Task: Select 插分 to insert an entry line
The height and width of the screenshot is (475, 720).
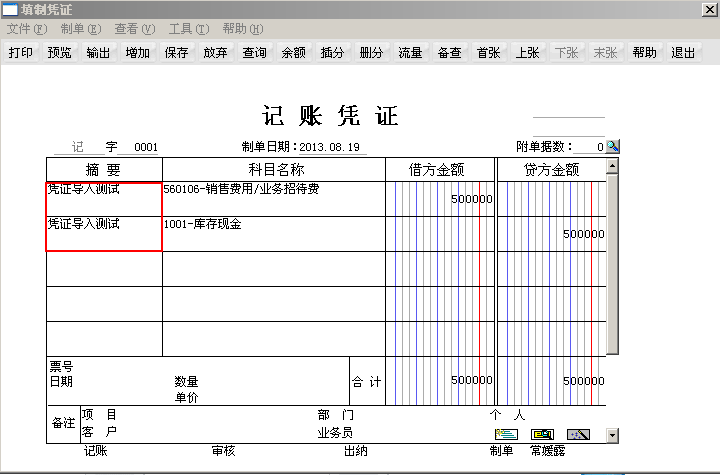Action: click(332, 52)
